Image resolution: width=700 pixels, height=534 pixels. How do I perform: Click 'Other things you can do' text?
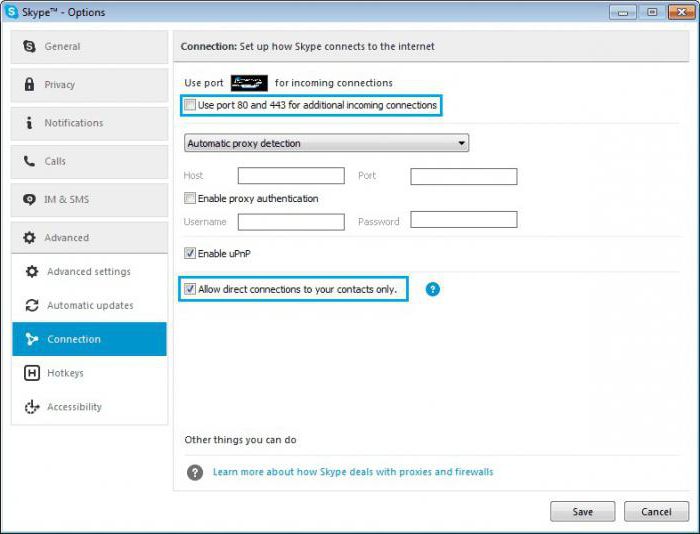(x=240, y=440)
